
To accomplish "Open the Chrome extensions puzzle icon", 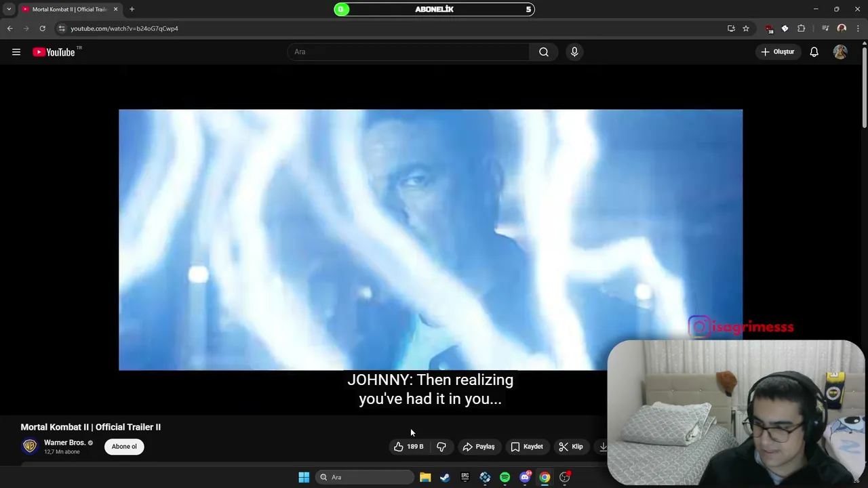I will click(x=802, y=28).
